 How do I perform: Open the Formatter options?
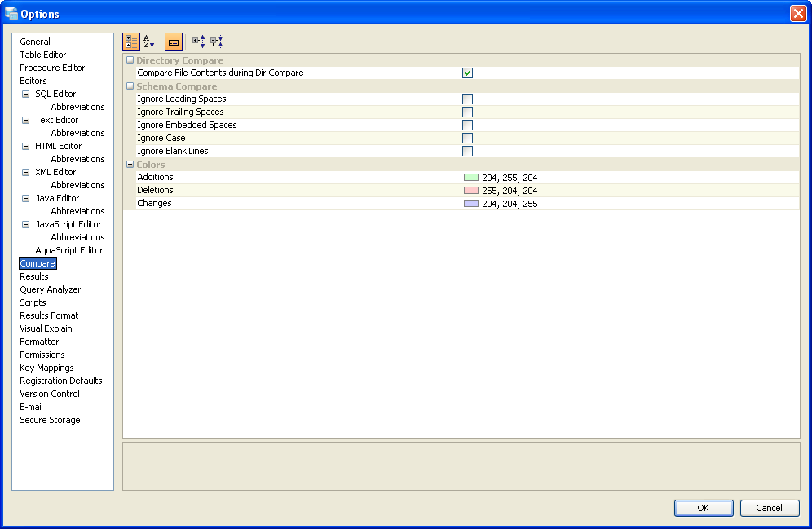click(39, 342)
